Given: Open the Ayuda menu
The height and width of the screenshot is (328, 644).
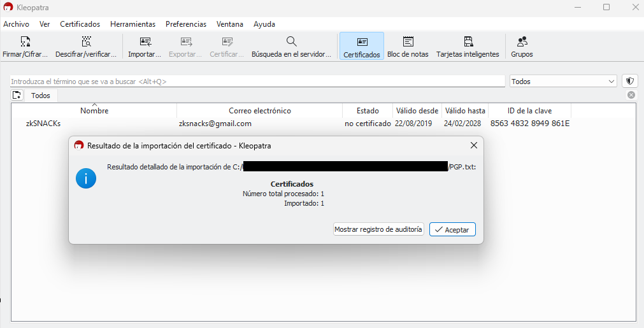Looking at the screenshot, I should (x=264, y=24).
